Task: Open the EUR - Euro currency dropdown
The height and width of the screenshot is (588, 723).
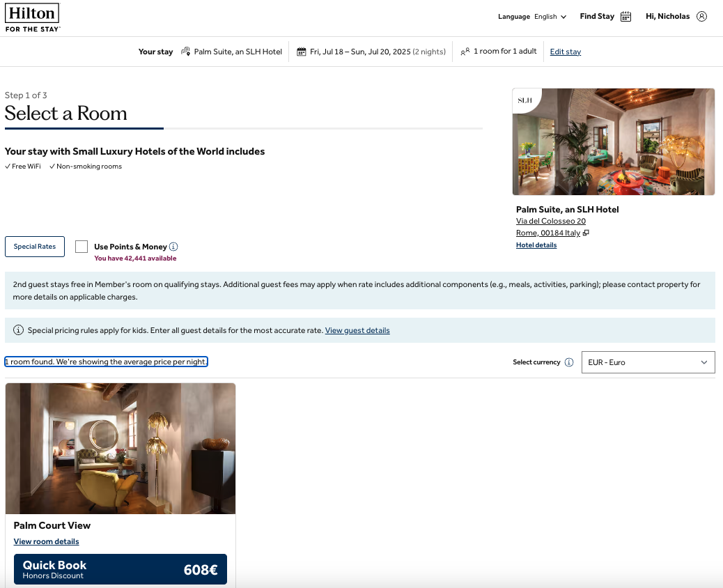Action: point(648,362)
